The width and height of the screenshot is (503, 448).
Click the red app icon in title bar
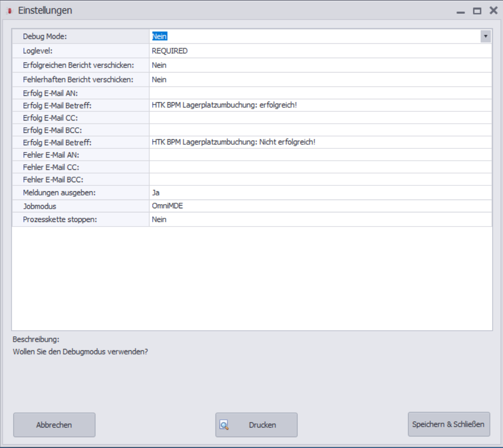[10, 11]
